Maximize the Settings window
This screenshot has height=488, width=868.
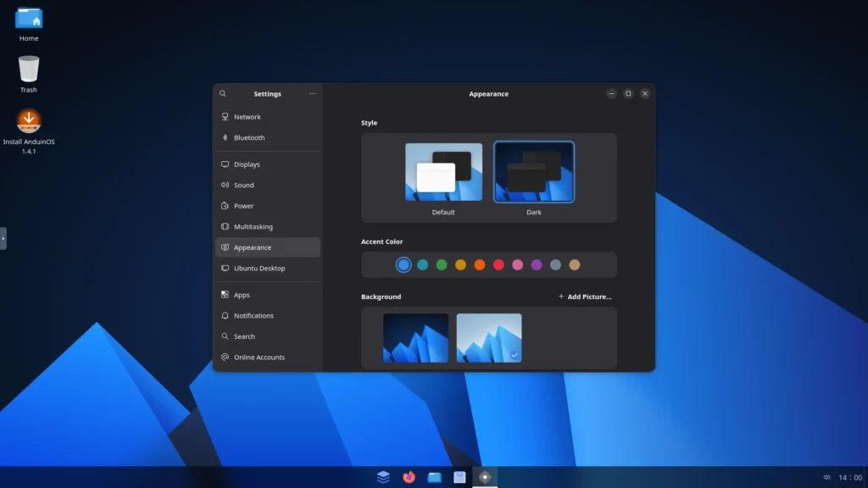pyautogui.click(x=628, y=93)
